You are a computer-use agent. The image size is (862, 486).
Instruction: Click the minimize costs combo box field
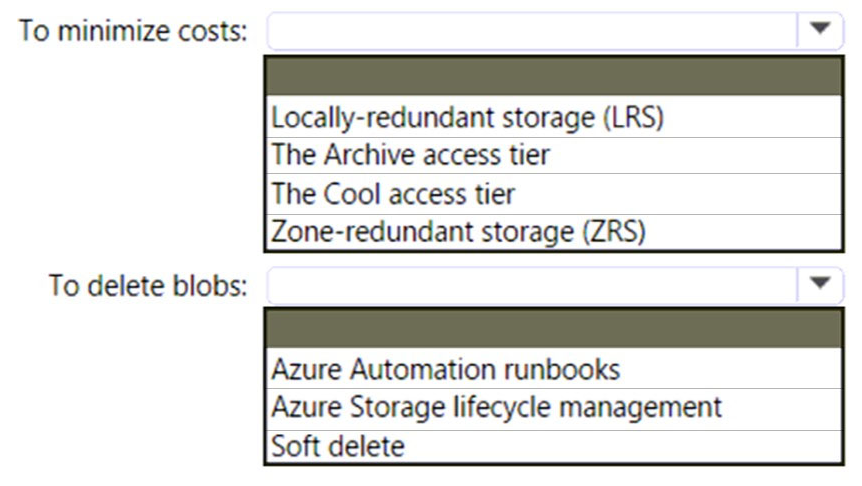555,30
